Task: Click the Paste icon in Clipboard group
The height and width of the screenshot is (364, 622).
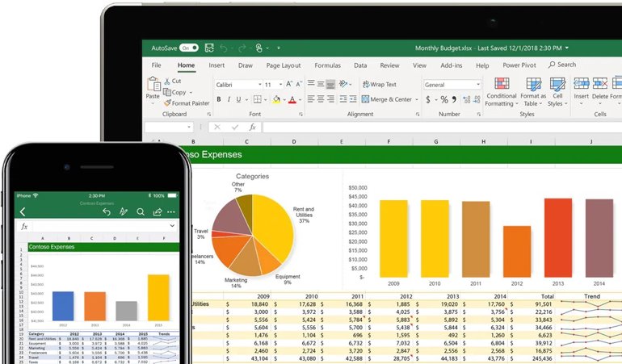Action: (x=153, y=87)
